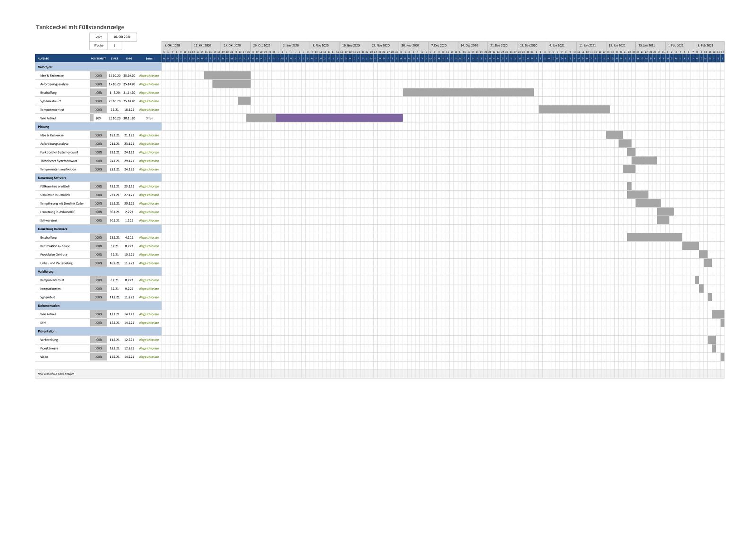756x534 pixels.
Task: Select the Softwaretest start date 30.1.21
Action: pos(114,221)
